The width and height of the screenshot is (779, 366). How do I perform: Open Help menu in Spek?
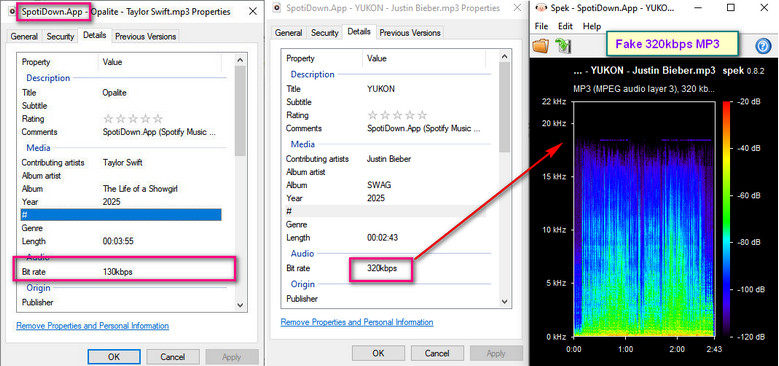(592, 26)
